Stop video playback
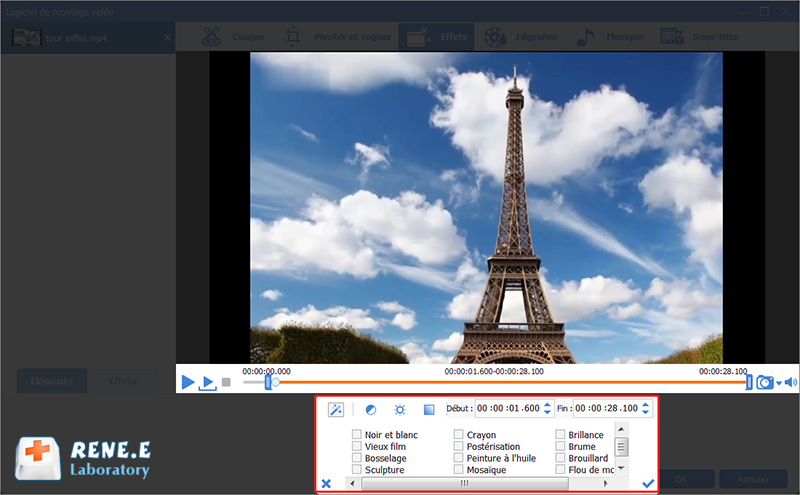800x495 pixels. [x=227, y=382]
